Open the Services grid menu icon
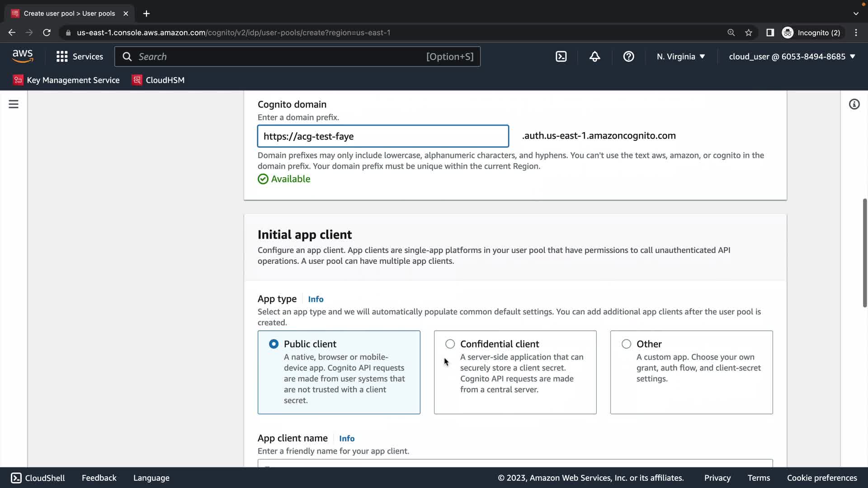The width and height of the screenshot is (868, 488). point(62,56)
